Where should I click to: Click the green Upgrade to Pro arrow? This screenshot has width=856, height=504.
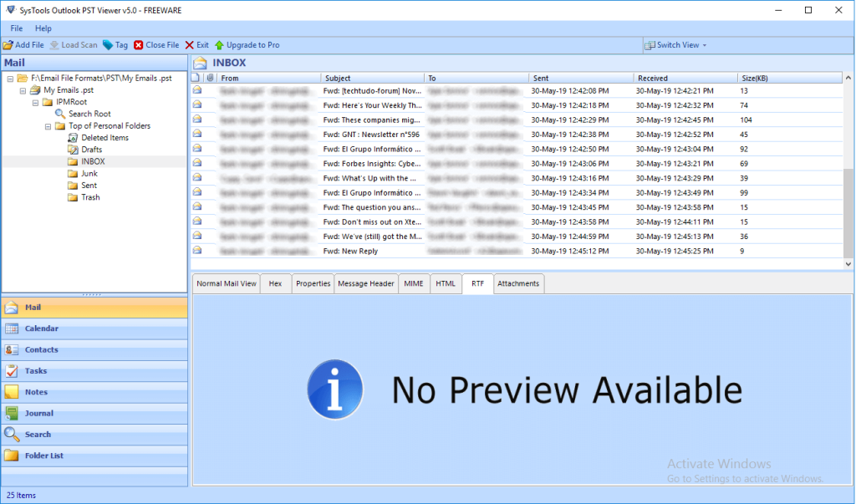pos(220,45)
